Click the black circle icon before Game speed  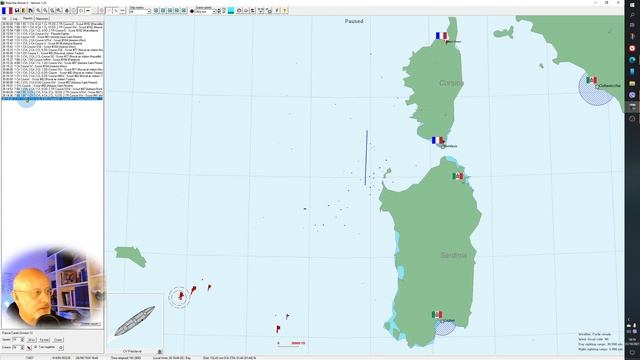coord(192,11)
